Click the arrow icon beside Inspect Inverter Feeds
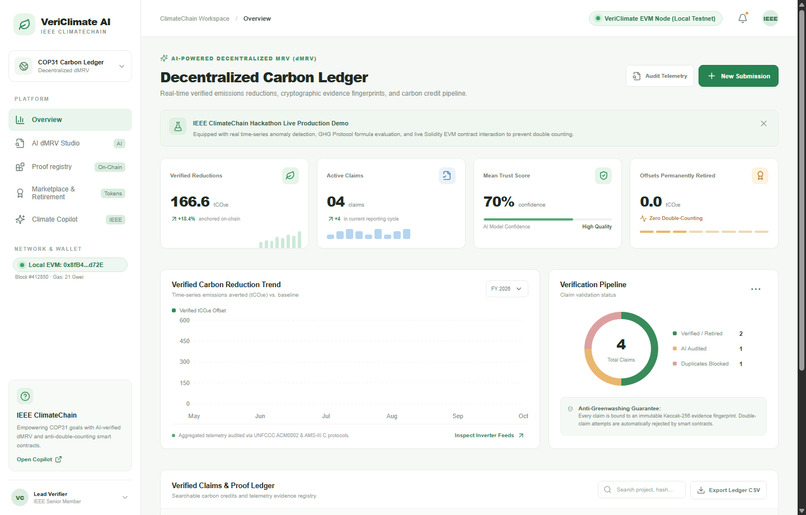Screen dimensions: 806x515 [521, 435]
